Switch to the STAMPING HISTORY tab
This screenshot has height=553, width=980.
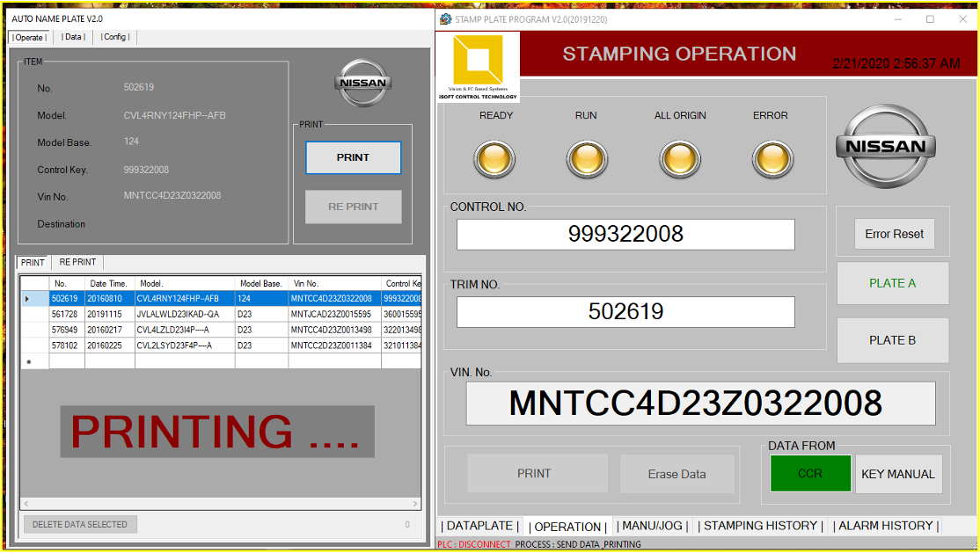pyautogui.click(x=760, y=526)
